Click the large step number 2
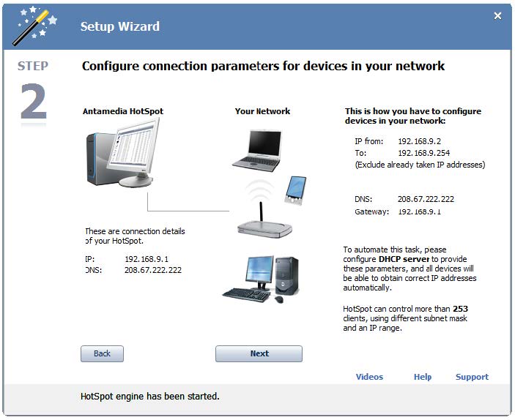Viewport: 515px width, 420px height. coord(34,102)
